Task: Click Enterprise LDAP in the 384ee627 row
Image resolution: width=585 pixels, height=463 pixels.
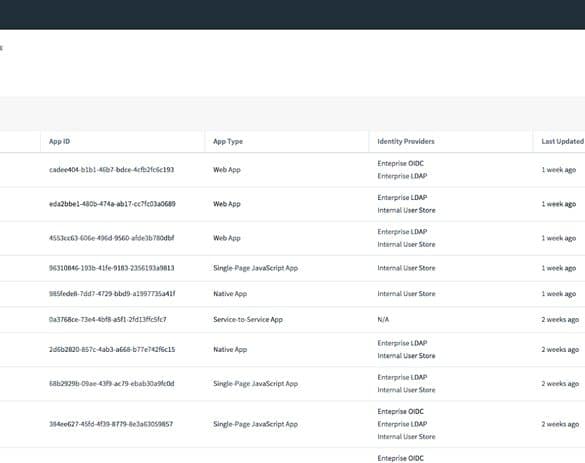Action: 402,424
